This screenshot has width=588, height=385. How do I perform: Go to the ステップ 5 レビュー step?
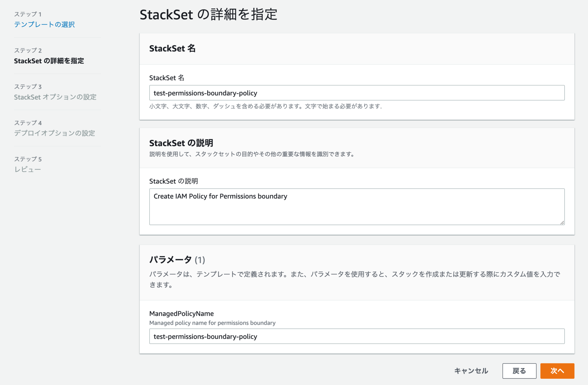tap(28, 169)
